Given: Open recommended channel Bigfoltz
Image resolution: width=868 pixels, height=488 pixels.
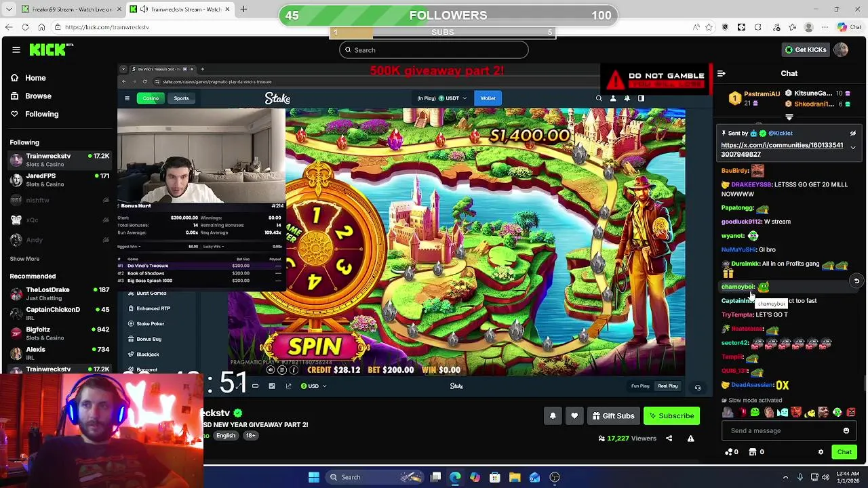Looking at the screenshot, I should 60,333.
